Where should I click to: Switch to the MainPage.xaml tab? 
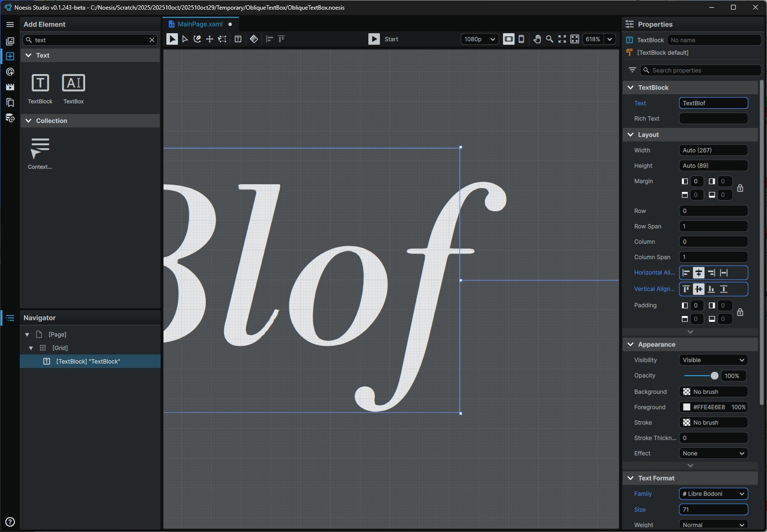200,24
